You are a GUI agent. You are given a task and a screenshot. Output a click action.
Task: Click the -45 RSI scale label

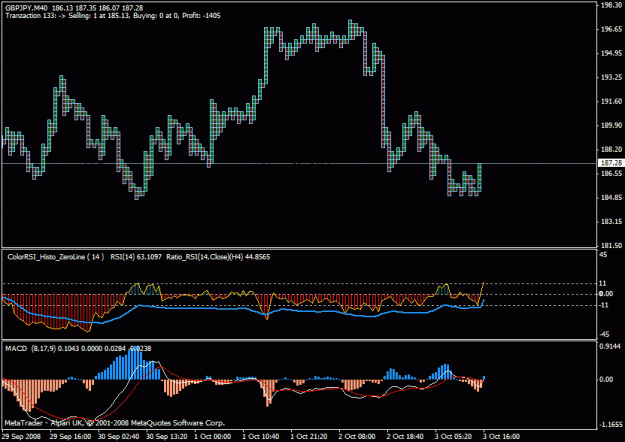coord(604,334)
